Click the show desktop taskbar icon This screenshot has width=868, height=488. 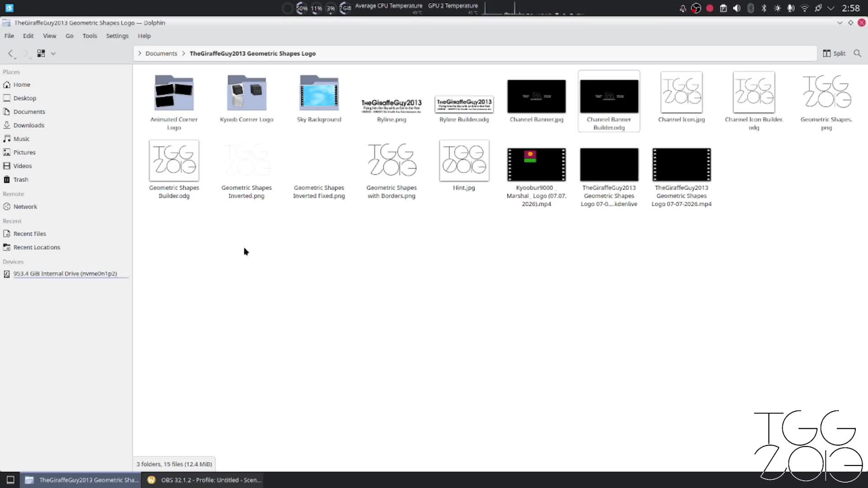pos(10,480)
